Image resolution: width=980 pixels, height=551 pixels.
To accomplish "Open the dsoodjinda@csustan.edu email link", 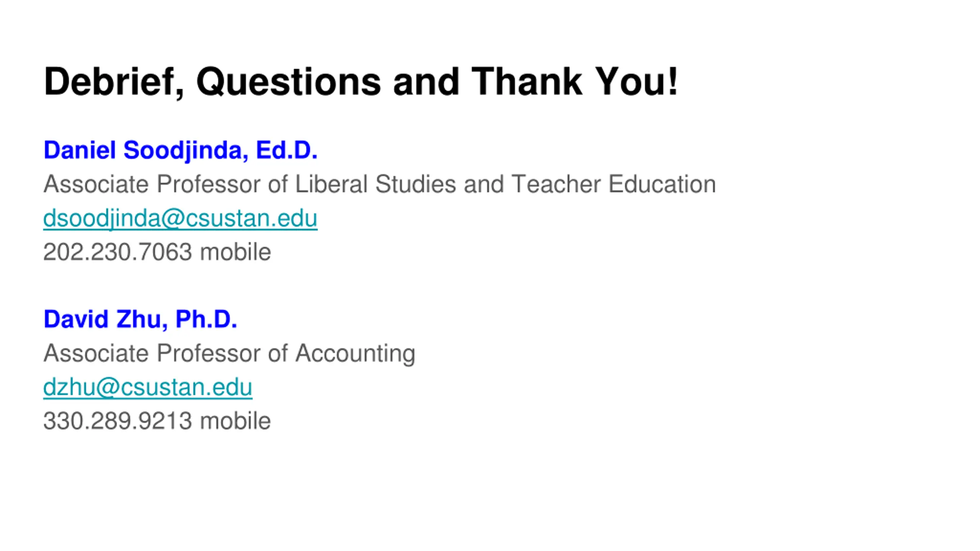I will [180, 218].
